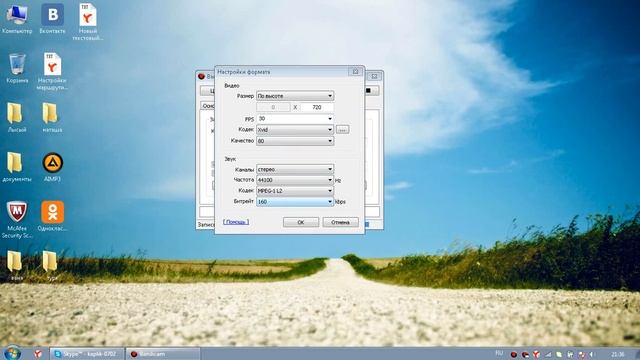Select the Лысой folder on the desktop
Screen dimensions: 640x360
click(17, 118)
